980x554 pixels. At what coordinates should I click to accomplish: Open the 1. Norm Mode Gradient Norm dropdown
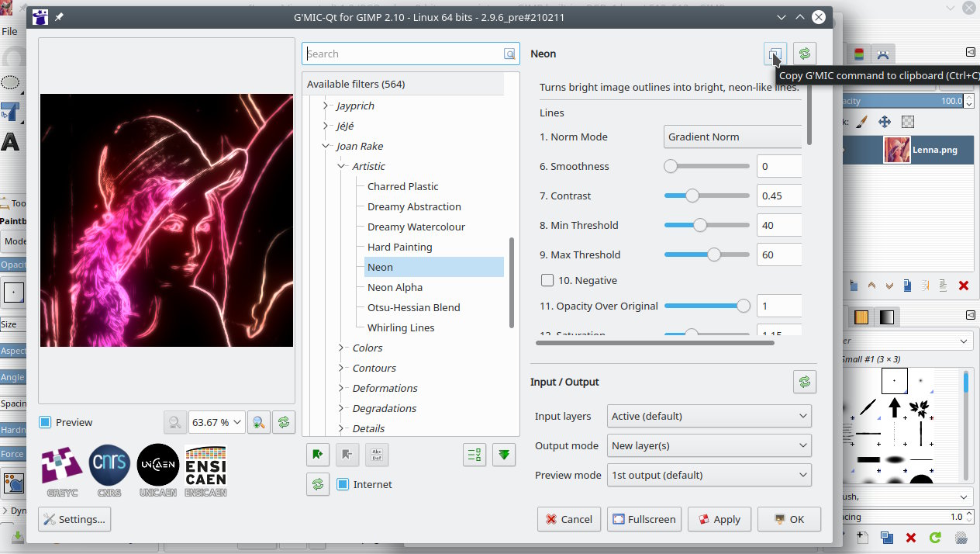point(733,137)
